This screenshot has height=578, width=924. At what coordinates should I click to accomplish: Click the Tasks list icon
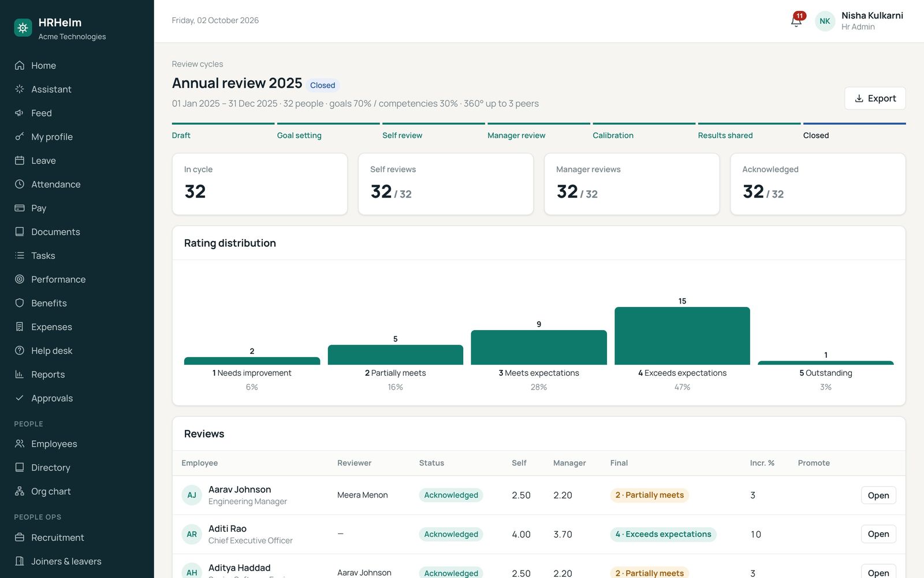point(20,255)
